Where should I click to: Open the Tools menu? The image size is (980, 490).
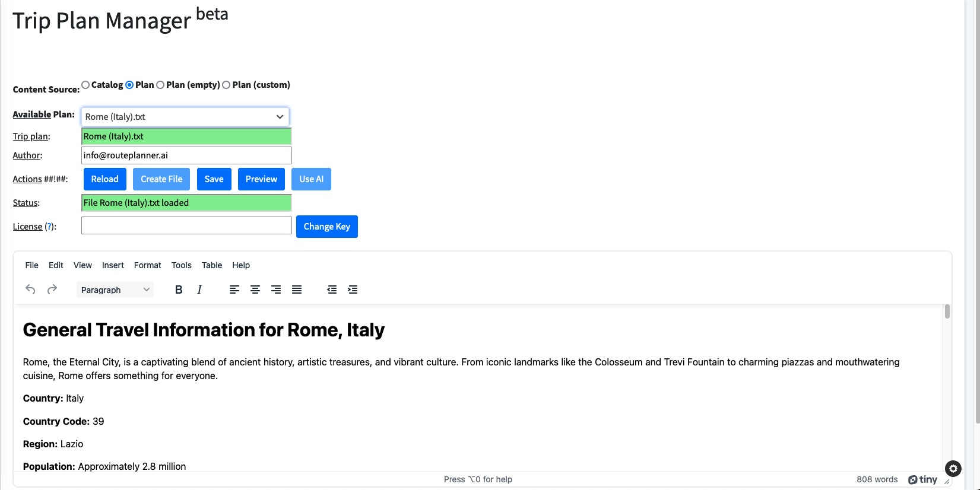pos(182,265)
